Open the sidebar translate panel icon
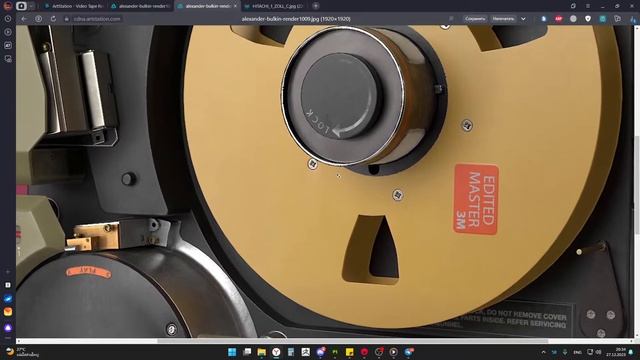The height and width of the screenshot is (360, 640). click(x=8, y=45)
